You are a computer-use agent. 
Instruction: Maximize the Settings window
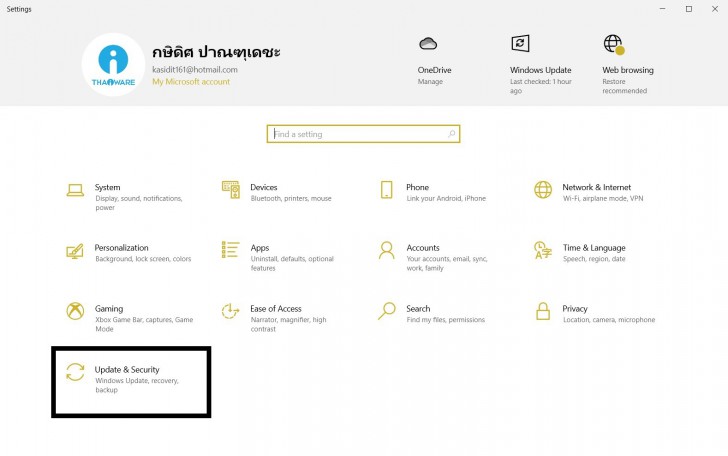689,9
